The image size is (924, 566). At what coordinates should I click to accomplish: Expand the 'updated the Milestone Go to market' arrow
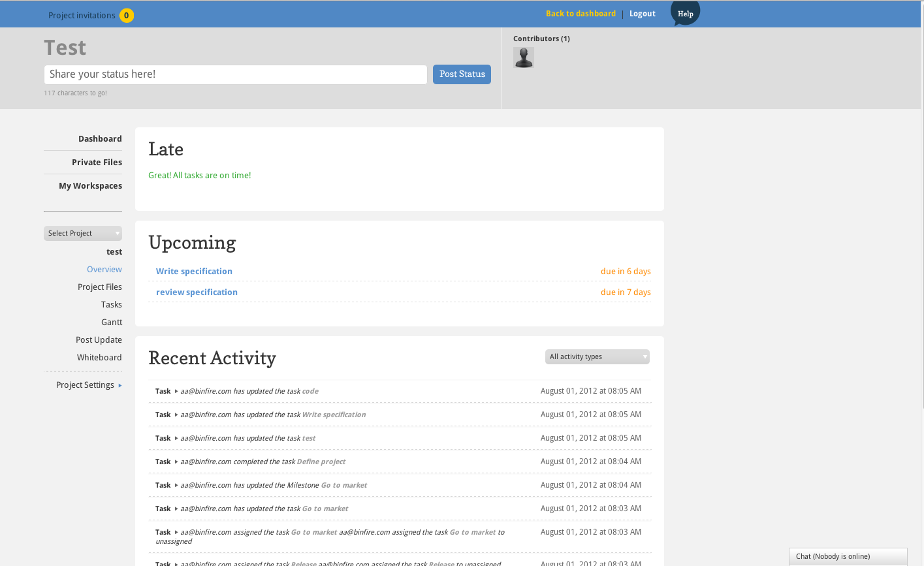click(176, 485)
